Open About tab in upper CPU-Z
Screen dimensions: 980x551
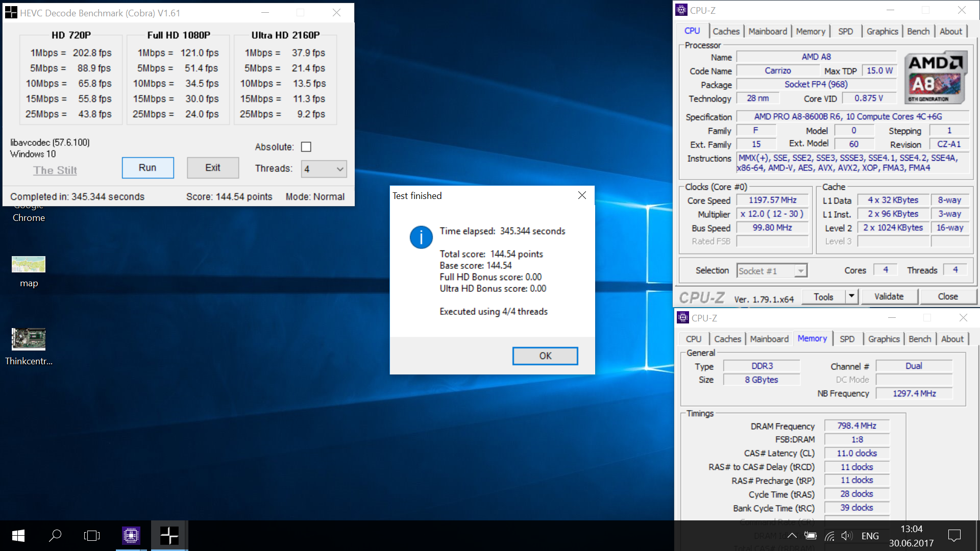(x=951, y=31)
